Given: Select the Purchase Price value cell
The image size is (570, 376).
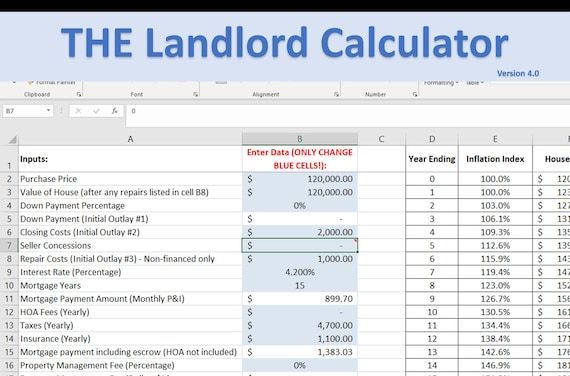Looking at the screenshot, I should click(x=300, y=179).
